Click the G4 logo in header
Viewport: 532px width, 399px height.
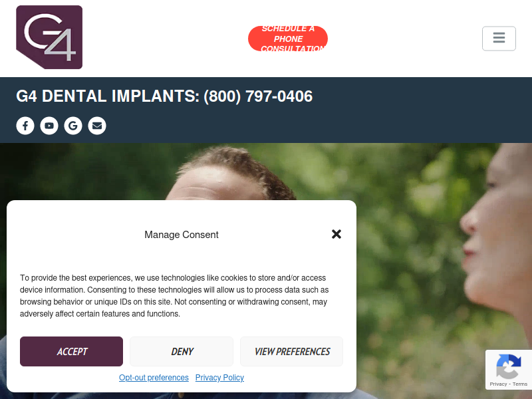click(49, 37)
